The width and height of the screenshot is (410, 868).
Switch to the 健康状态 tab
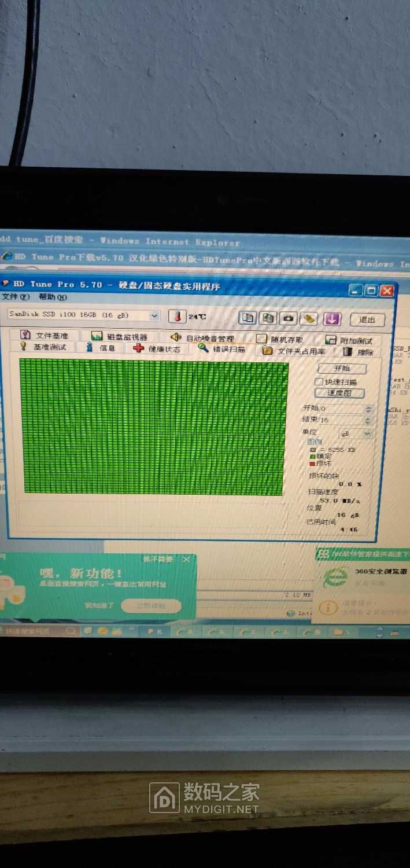tap(157, 349)
